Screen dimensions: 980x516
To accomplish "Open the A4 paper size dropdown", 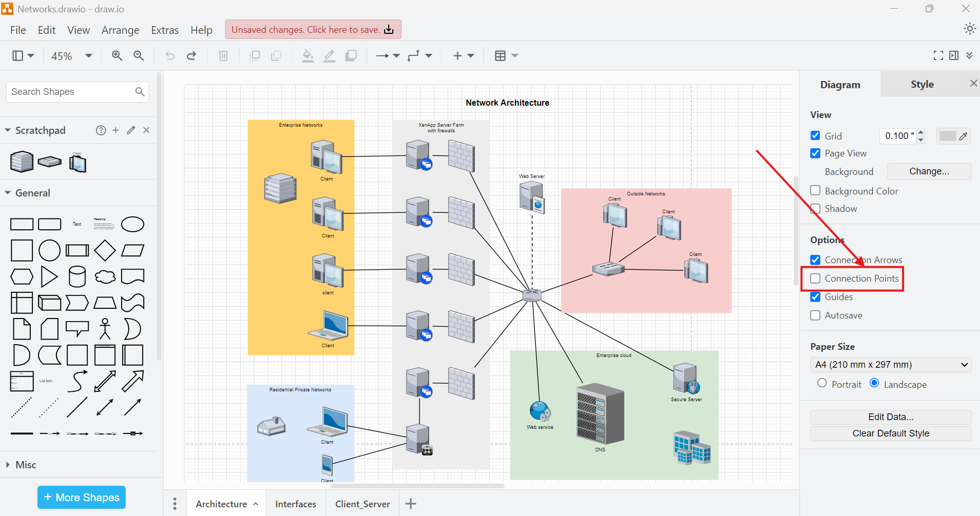I will point(890,365).
